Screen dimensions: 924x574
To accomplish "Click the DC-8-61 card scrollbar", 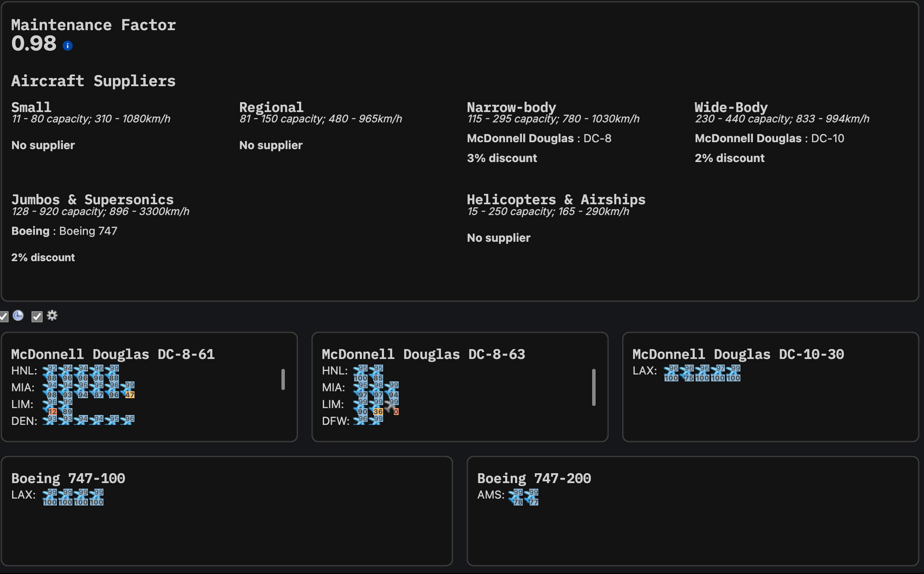I will pos(283,379).
